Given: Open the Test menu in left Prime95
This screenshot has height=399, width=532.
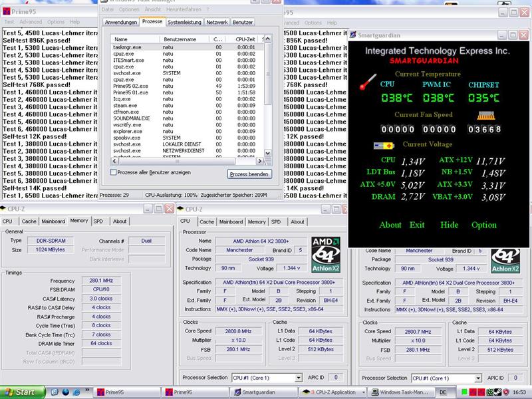Looking at the screenshot, I should [x=9, y=22].
